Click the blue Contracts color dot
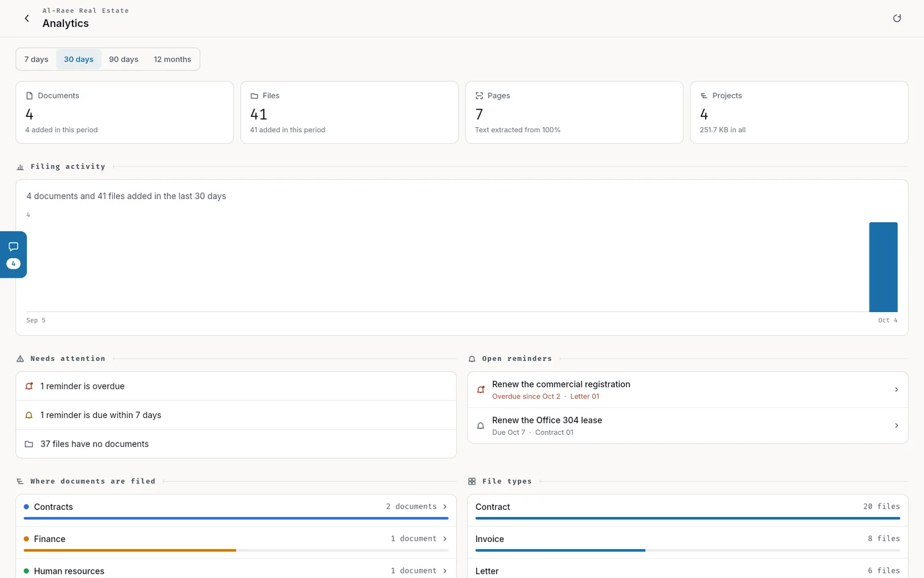Viewport: 924px width, 578px height. [x=26, y=507]
